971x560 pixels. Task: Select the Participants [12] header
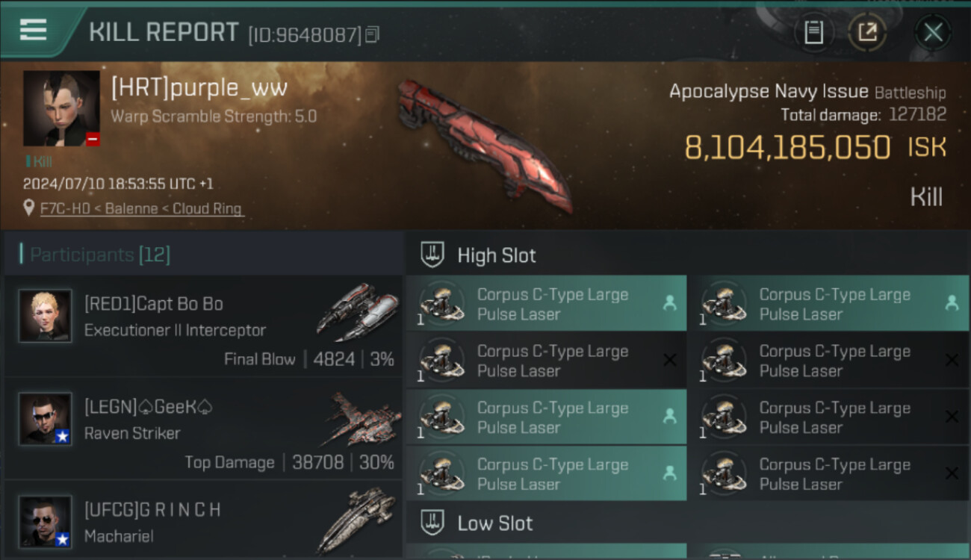tap(100, 255)
